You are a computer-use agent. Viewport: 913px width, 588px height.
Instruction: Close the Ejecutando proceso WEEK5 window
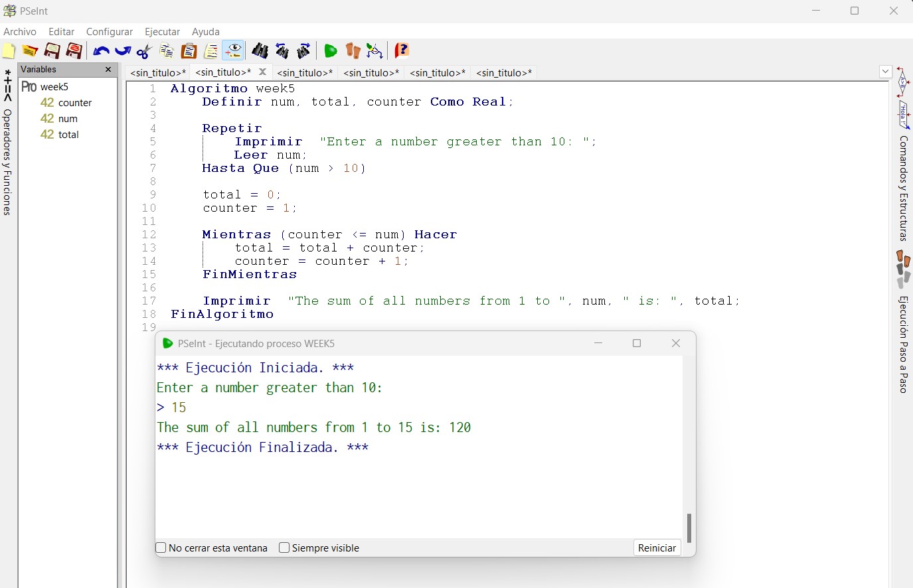[x=676, y=343]
